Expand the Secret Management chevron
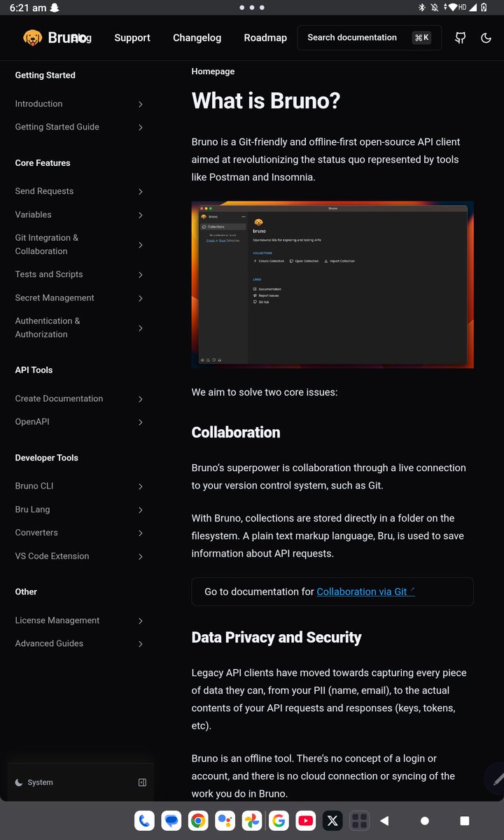 click(141, 298)
